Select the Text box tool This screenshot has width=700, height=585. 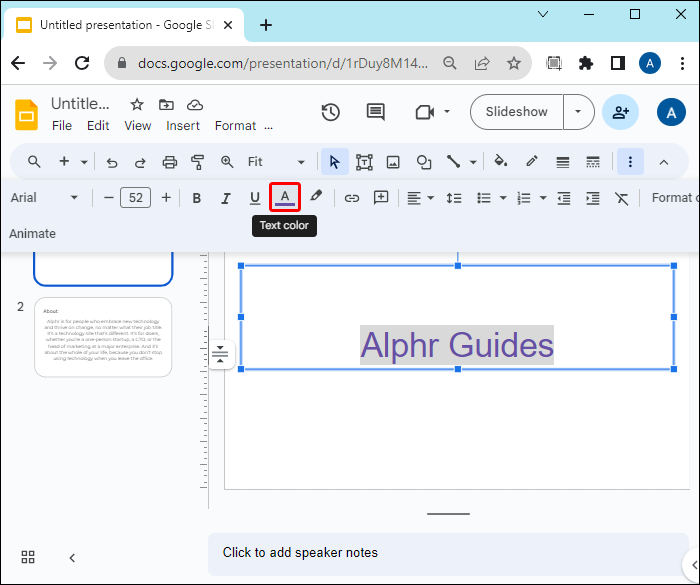click(364, 162)
